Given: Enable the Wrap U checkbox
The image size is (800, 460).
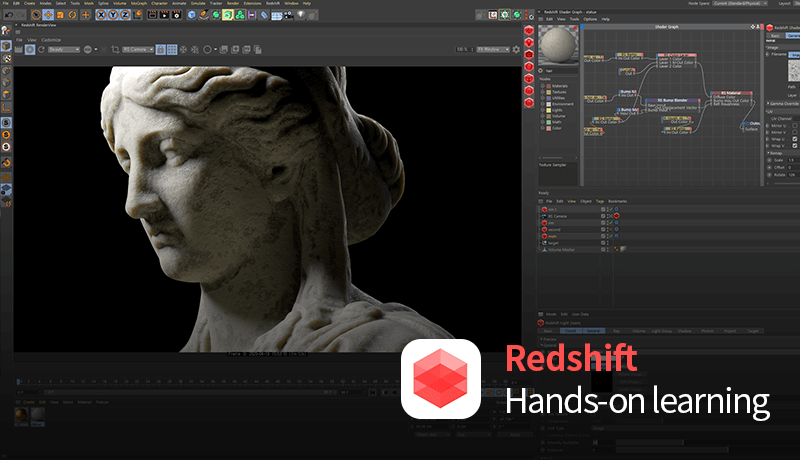Looking at the screenshot, I should tap(794, 139).
